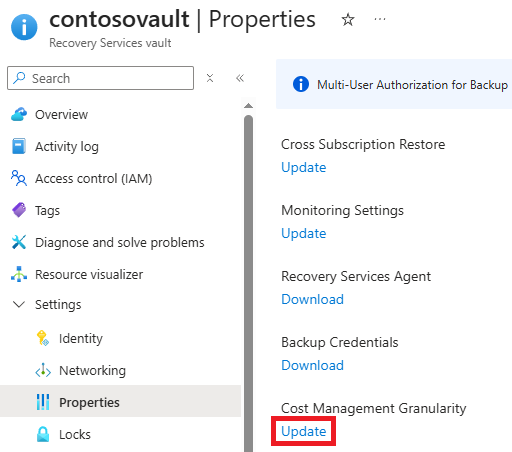The image size is (512, 452).
Task: Select the Identity key icon
Action: coord(43,338)
